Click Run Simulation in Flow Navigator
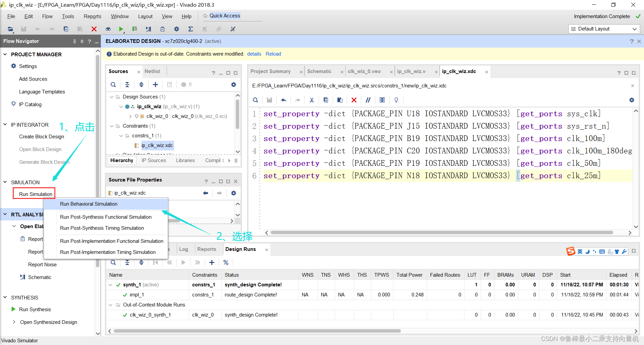This screenshot has width=644, height=345. (x=36, y=194)
